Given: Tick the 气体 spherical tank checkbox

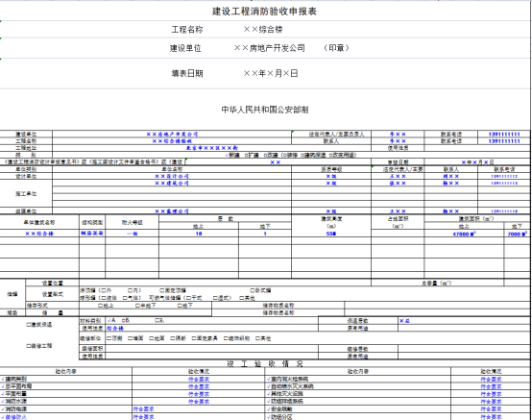Looking at the screenshot, I should point(125,298).
